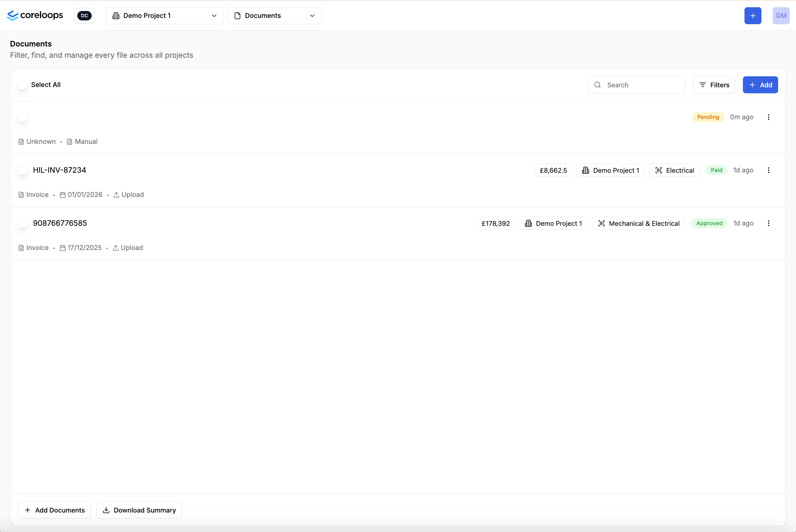Open the Documents section dropdown
This screenshot has width=796, height=532.
tap(275, 16)
